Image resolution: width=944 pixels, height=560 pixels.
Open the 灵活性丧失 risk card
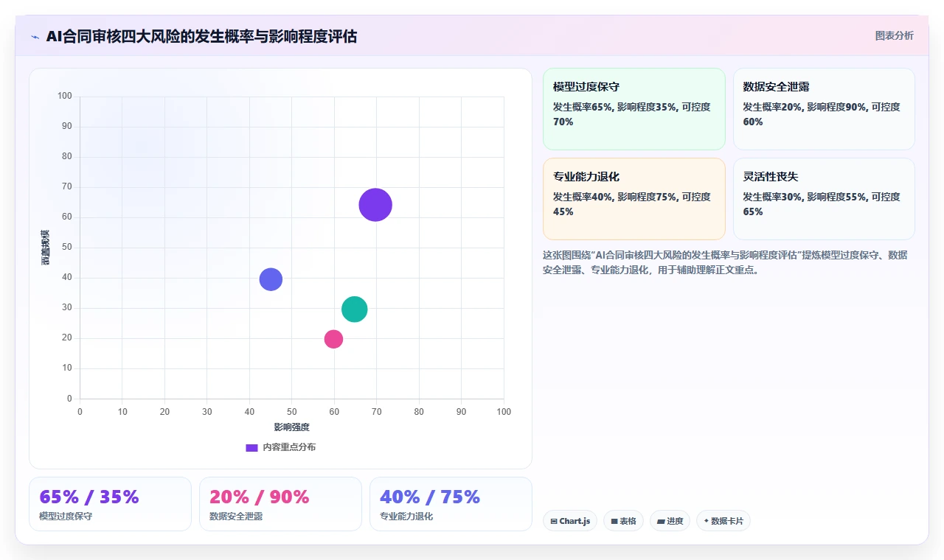point(824,199)
